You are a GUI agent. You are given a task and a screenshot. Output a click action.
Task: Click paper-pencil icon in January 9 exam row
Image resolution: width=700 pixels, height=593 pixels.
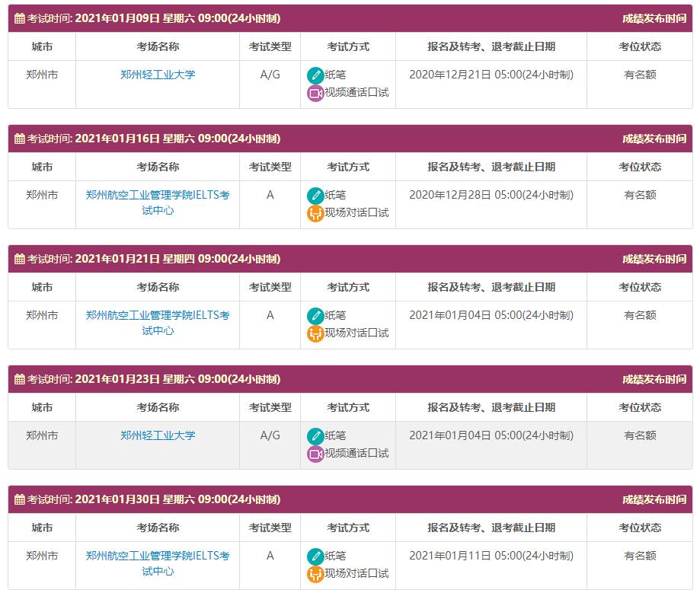(315, 75)
